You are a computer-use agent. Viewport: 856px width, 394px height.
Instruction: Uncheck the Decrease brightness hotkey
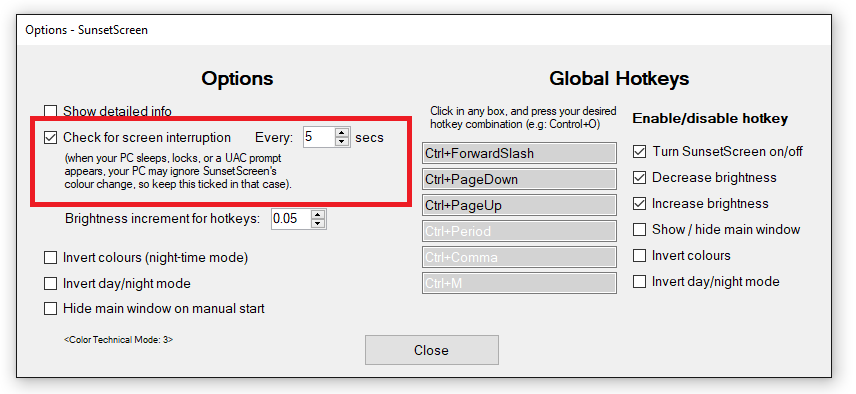[639, 178]
